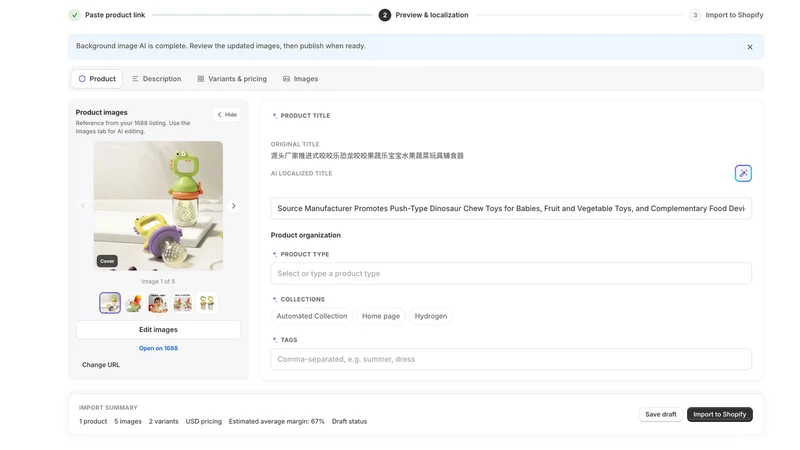Open the Open on 1688 link
This screenshot has height=450, width=800.
click(x=158, y=348)
